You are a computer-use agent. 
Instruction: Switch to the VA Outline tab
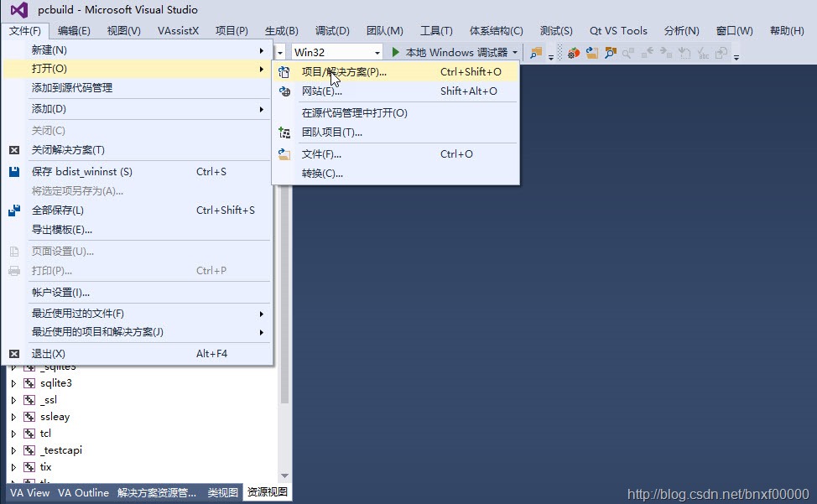83,492
